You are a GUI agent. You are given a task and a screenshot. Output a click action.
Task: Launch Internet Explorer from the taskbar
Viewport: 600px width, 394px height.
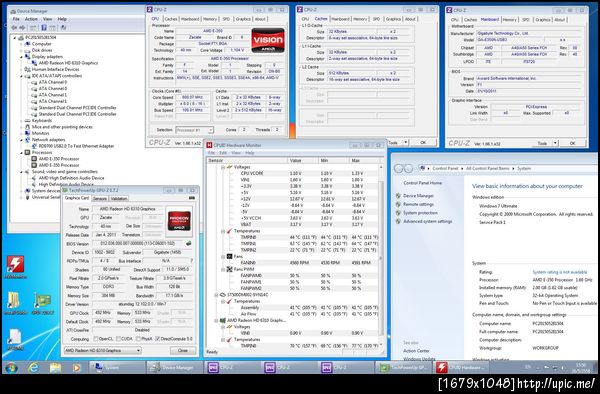click(34, 368)
